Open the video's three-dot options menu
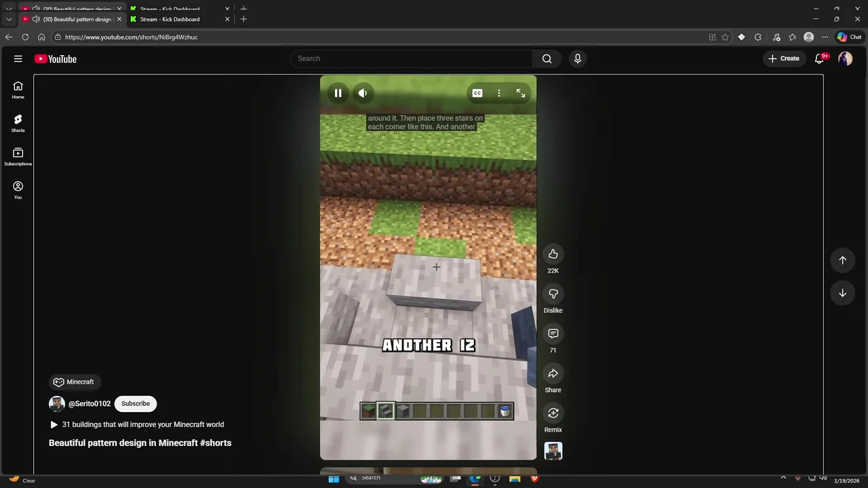Image resolution: width=868 pixels, height=488 pixels. pos(499,94)
